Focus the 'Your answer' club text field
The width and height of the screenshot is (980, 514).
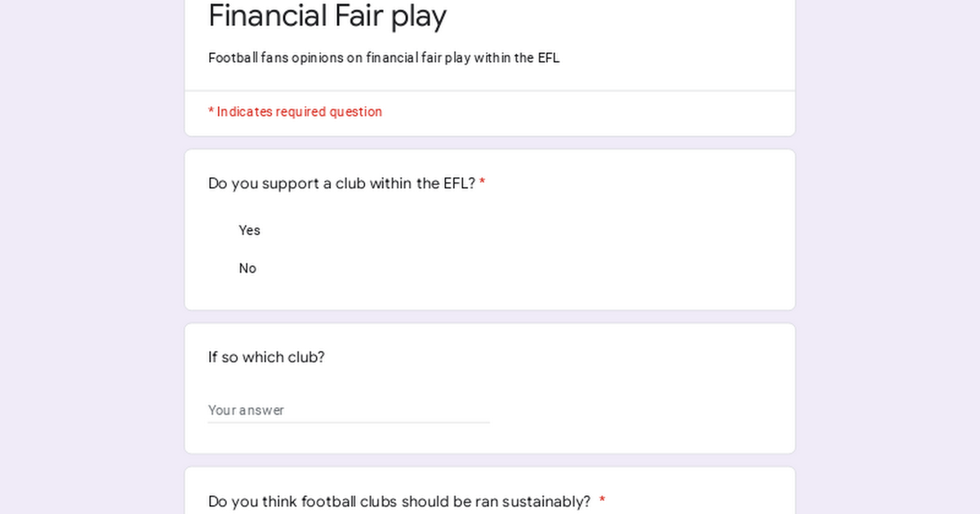[349, 410]
